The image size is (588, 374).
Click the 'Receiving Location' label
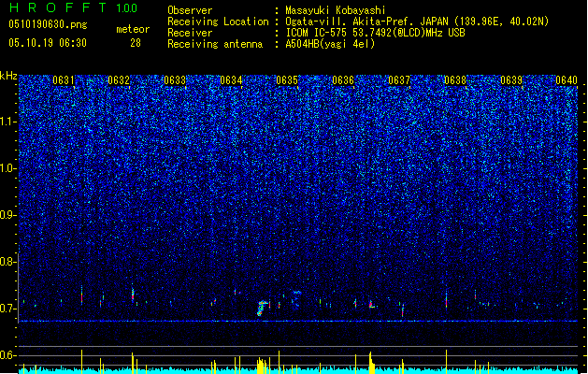[x=218, y=22]
